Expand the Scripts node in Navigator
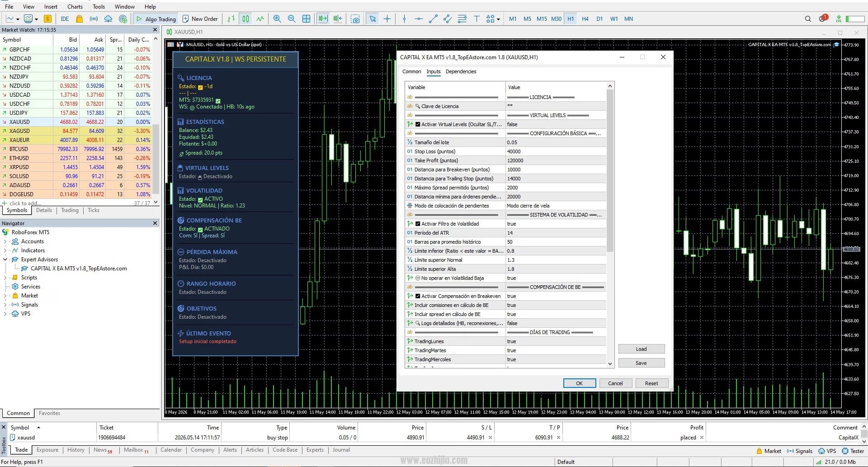This screenshot has height=467, width=868. coord(5,278)
